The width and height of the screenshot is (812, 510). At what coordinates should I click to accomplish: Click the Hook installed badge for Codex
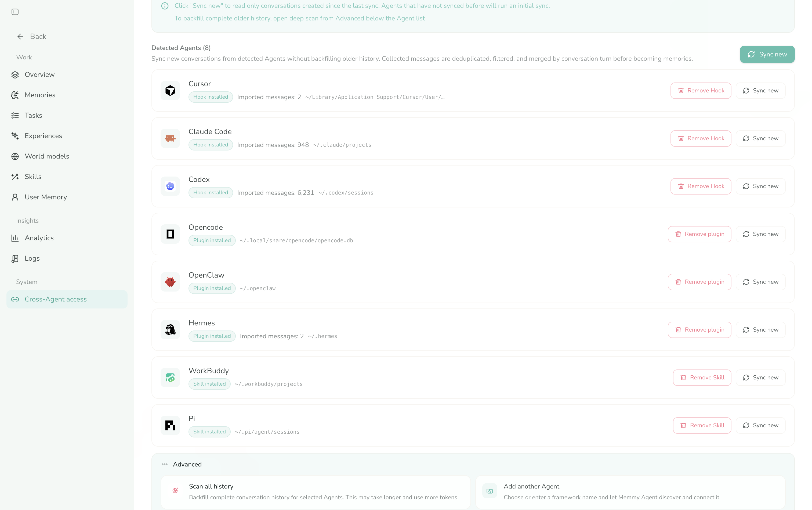point(211,193)
